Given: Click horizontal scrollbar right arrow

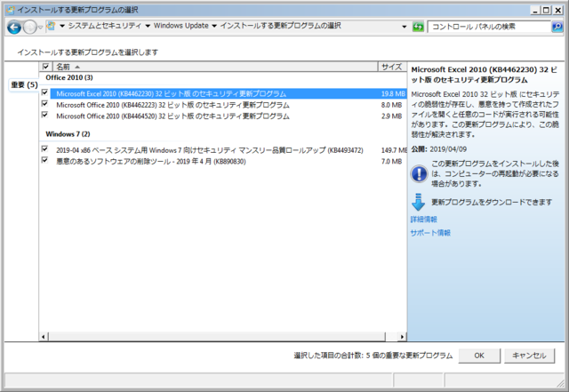Looking at the screenshot, I should tap(402, 337).
